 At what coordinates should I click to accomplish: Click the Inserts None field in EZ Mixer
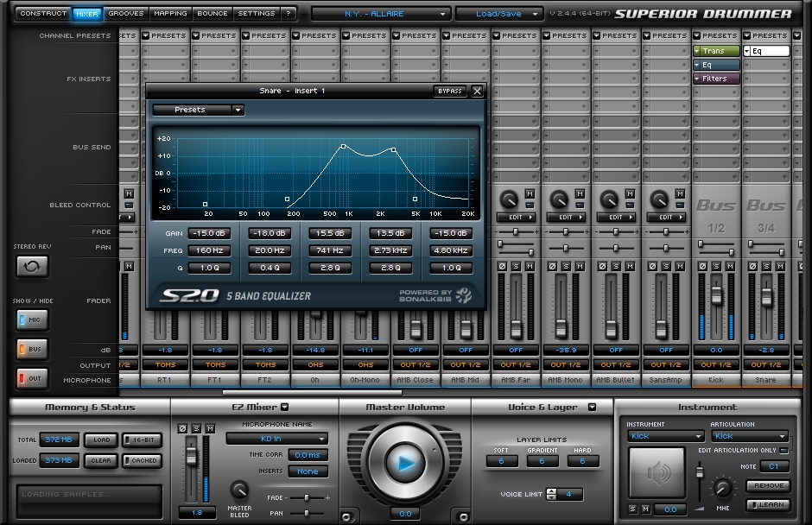click(308, 471)
